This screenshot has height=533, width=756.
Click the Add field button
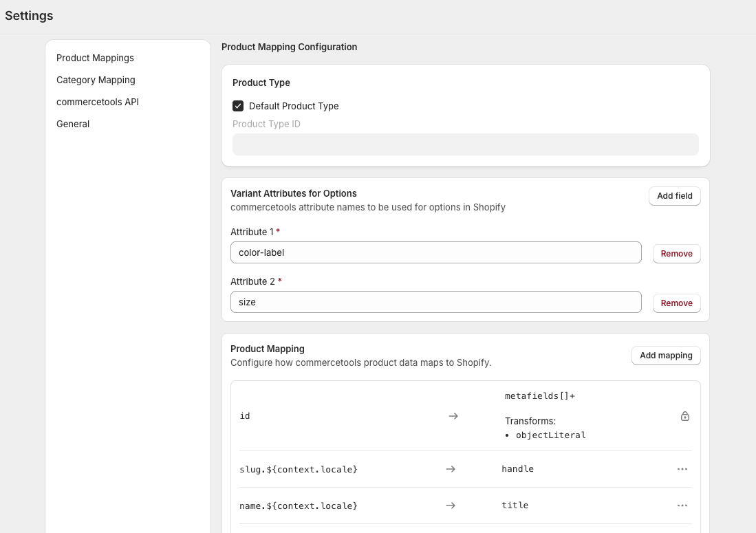[x=674, y=196]
